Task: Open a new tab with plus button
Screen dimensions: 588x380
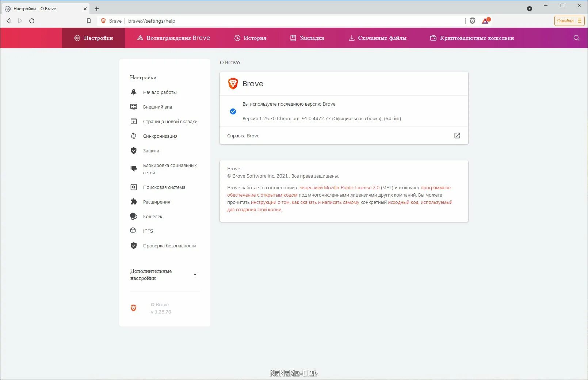Action: coord(97,9)
